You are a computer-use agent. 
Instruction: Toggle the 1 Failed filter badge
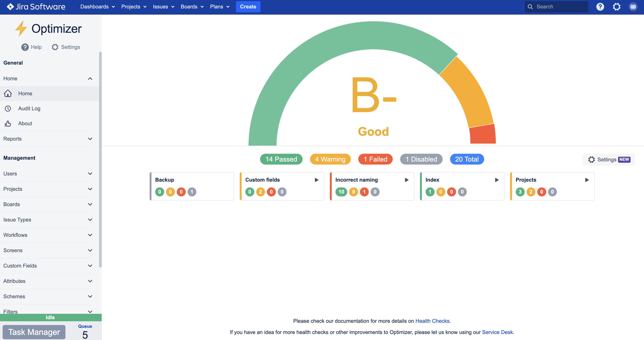(x=375, y=159)
